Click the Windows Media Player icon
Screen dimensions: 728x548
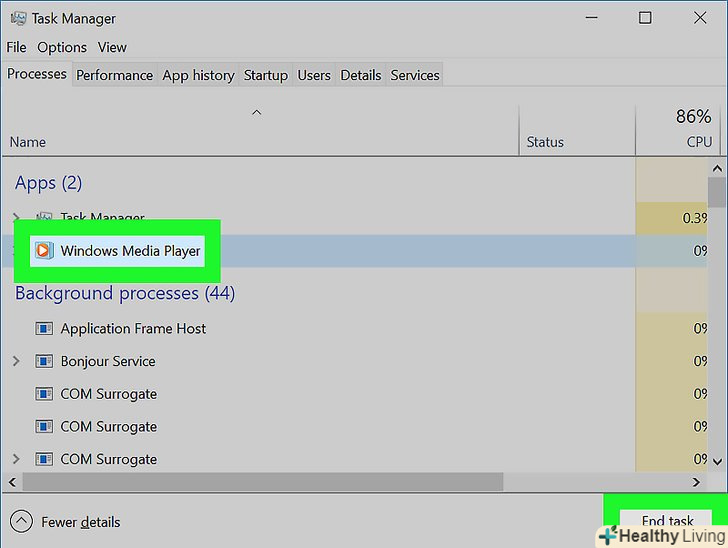[44, 251]
